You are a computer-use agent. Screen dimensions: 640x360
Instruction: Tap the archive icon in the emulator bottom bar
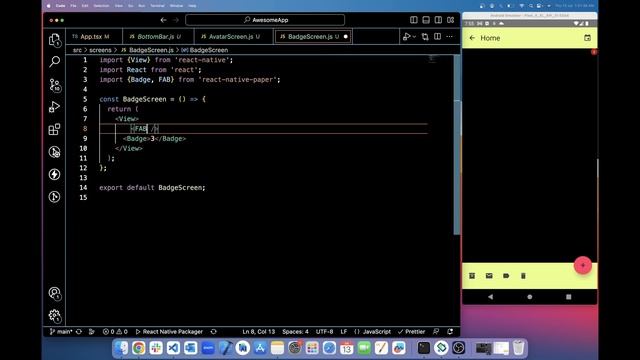(472, 276)
